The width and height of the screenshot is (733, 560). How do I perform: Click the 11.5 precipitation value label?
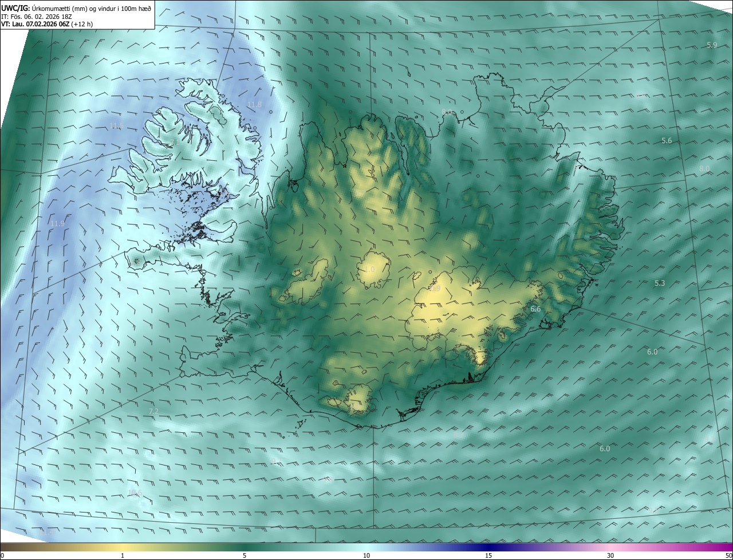click(116, 125)
